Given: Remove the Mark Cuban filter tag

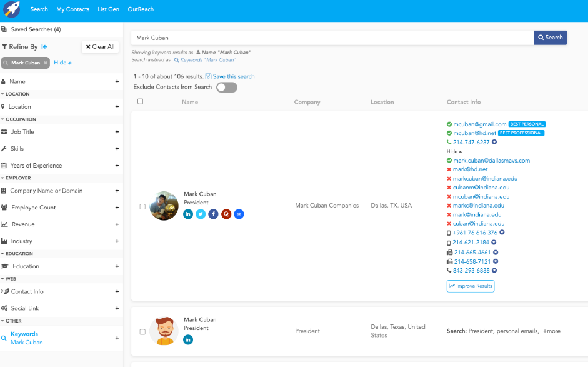Looking at the screenshot, I should 46,63.
